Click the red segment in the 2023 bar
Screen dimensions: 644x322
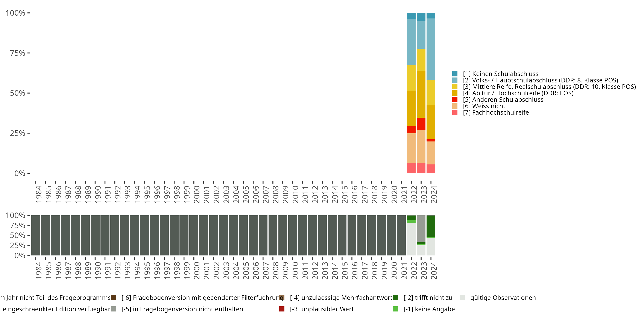coord(421,123)
